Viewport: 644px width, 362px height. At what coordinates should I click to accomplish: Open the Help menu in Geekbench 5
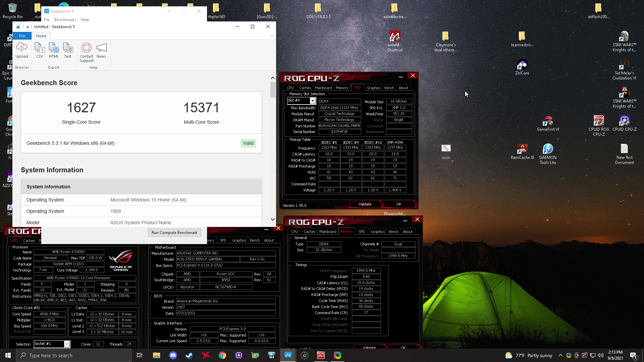85,20
